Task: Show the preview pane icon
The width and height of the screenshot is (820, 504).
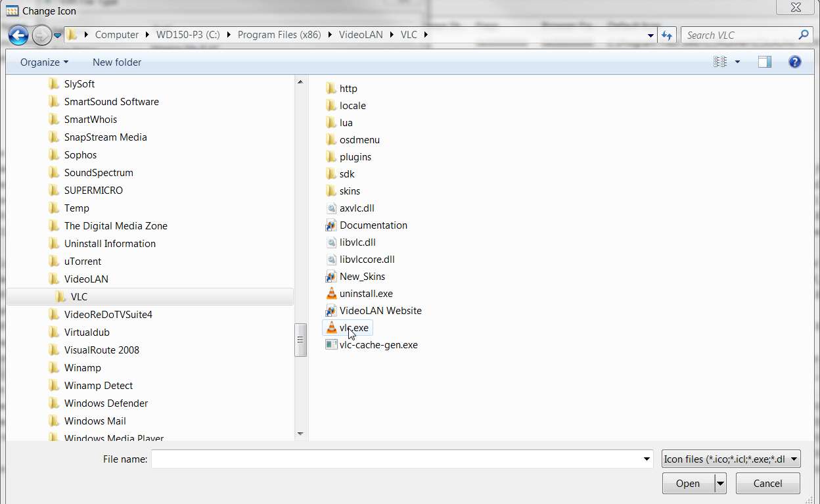Action: (764, 62)
